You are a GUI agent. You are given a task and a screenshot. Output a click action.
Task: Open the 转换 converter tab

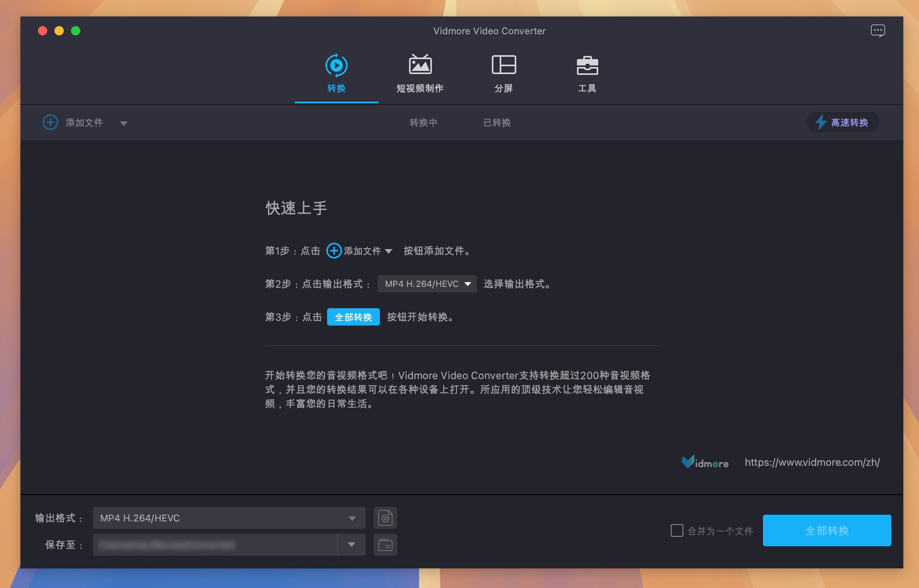click(336, 74)
